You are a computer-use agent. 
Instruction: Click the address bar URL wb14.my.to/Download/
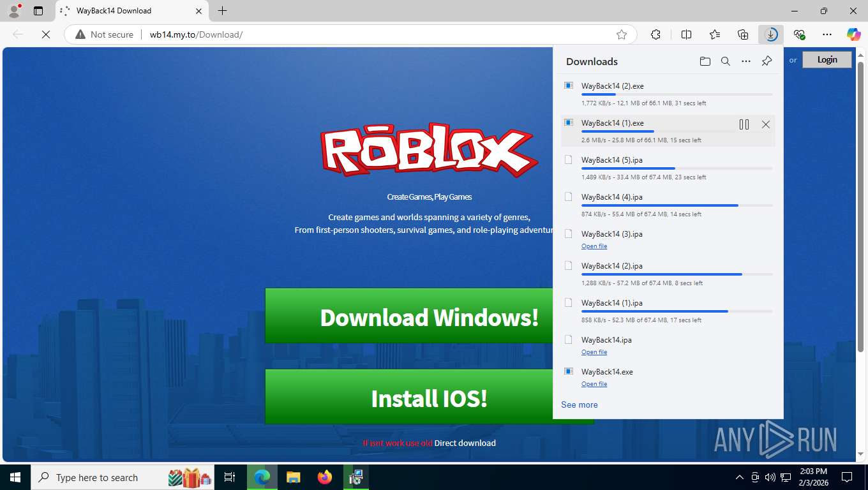coord(196,34)
